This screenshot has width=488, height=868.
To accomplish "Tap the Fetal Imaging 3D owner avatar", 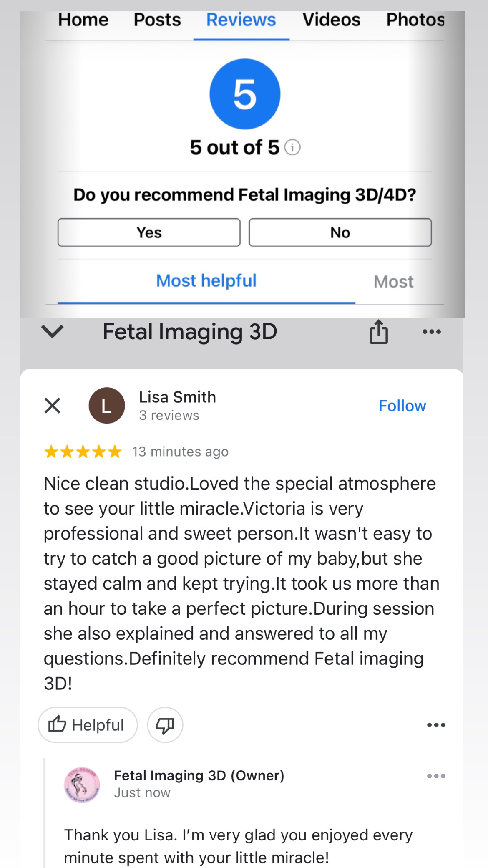I will point(82,785).
